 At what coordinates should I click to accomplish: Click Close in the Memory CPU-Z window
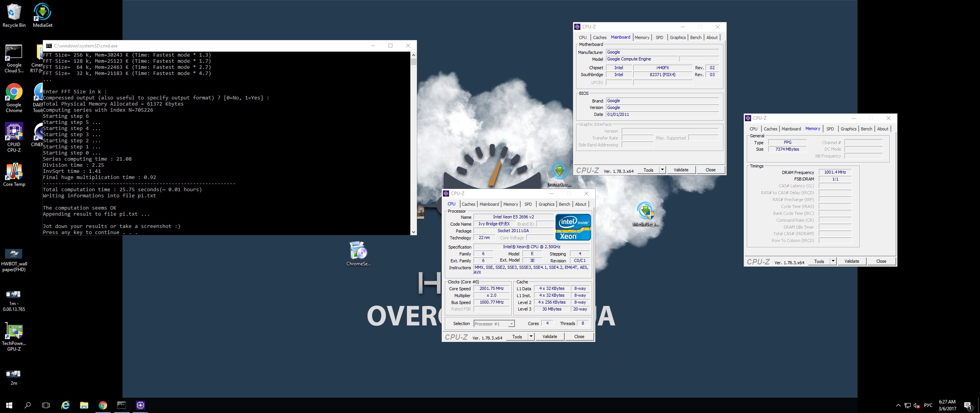point(881,261)
